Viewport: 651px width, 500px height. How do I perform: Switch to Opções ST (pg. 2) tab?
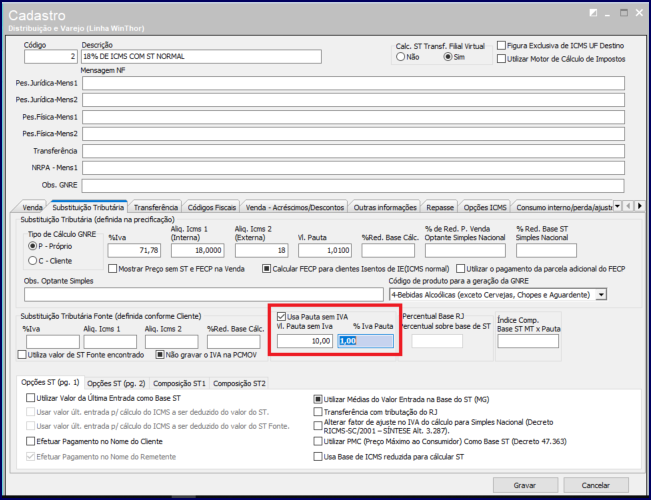coord(116,383)
